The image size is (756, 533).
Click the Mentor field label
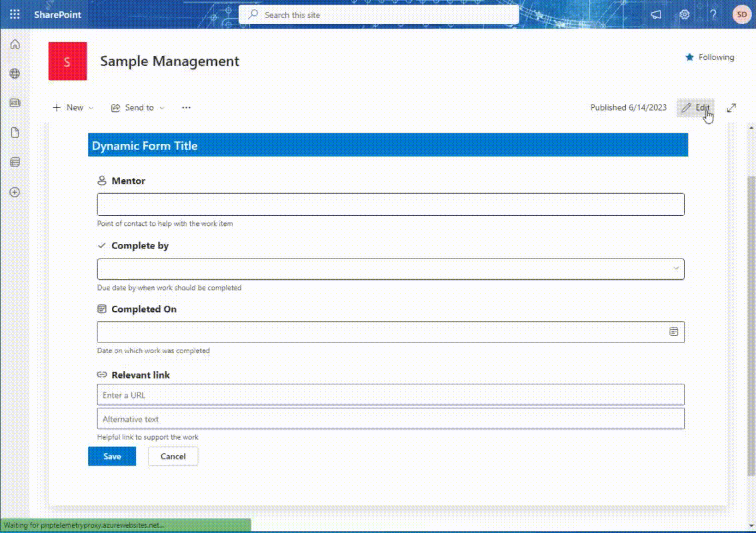[128, 181]
